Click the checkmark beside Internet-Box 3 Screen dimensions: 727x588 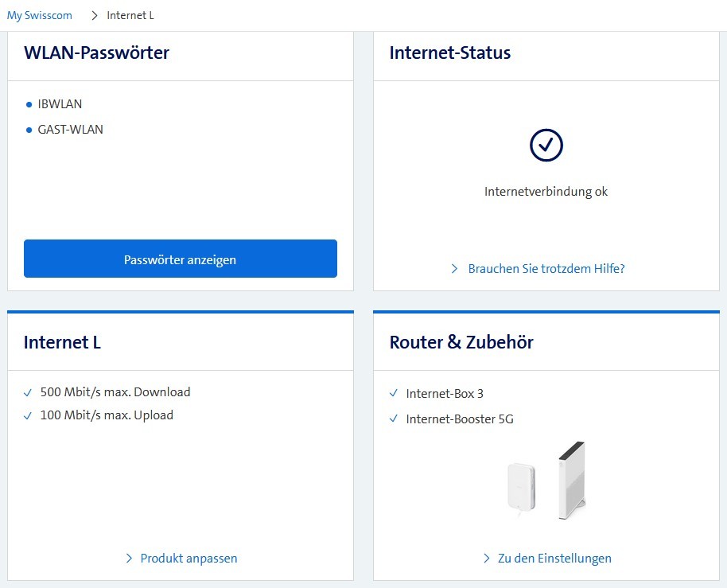tap(394, 394)
